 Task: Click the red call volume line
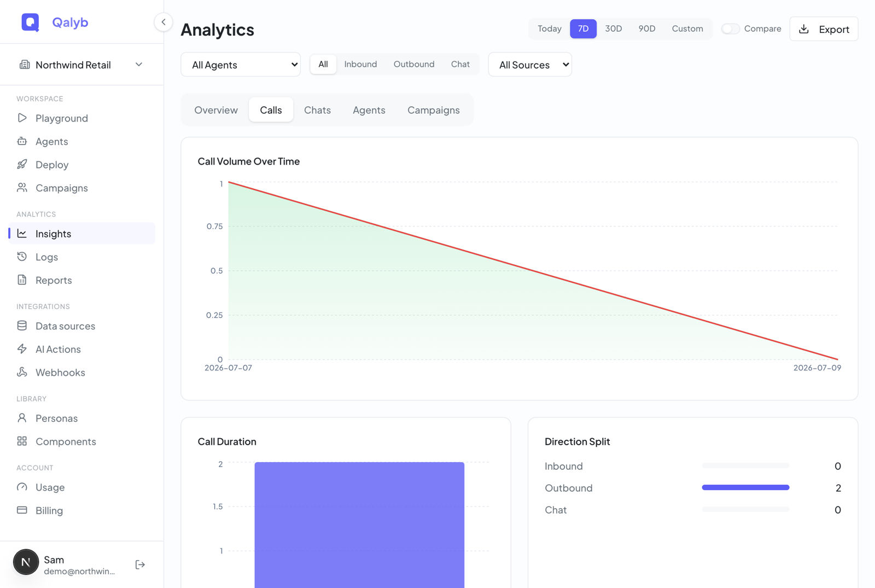click(533, 271)
